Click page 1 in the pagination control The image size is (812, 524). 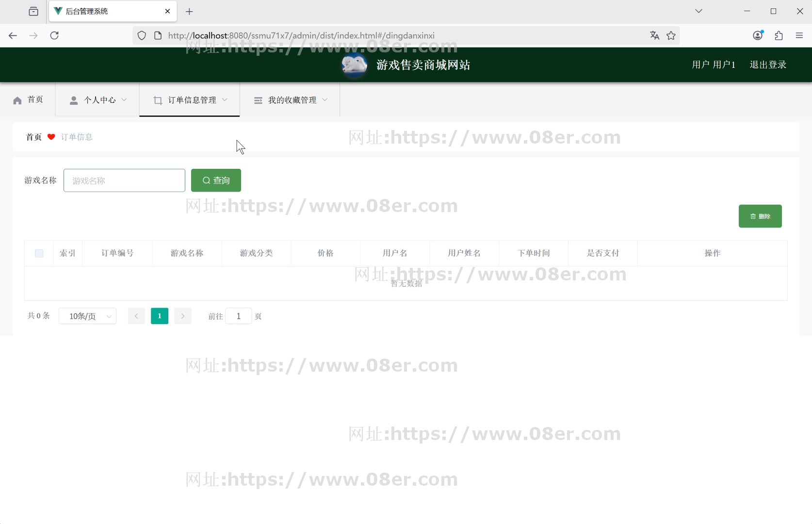pyautogui.click(x=159, y=316)
